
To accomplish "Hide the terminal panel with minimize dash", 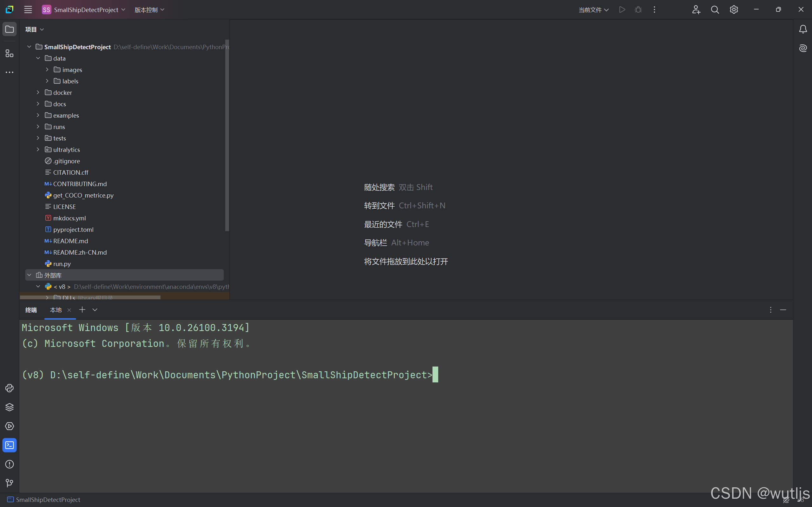I will coord(783,310).
